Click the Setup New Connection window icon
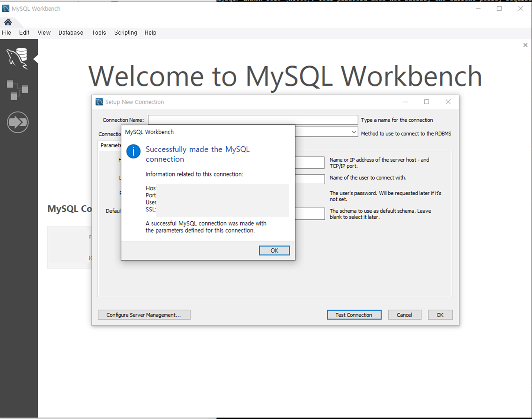 click(99, 102)
